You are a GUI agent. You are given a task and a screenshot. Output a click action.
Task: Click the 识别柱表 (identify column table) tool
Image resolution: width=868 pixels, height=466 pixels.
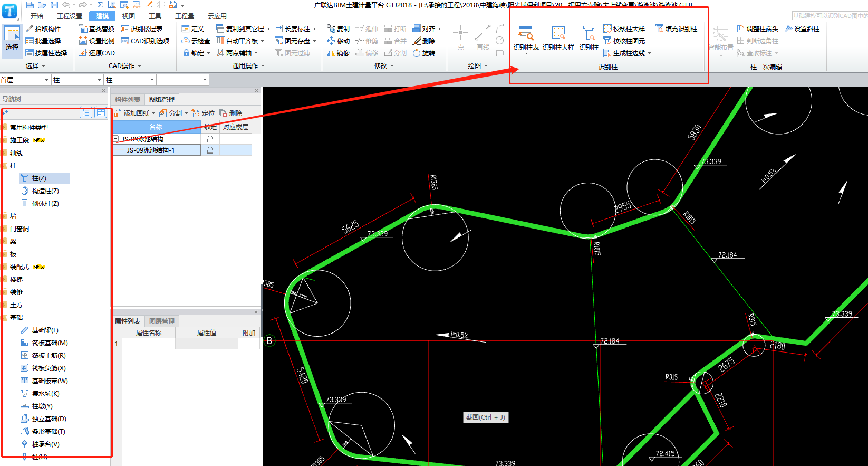526,39
